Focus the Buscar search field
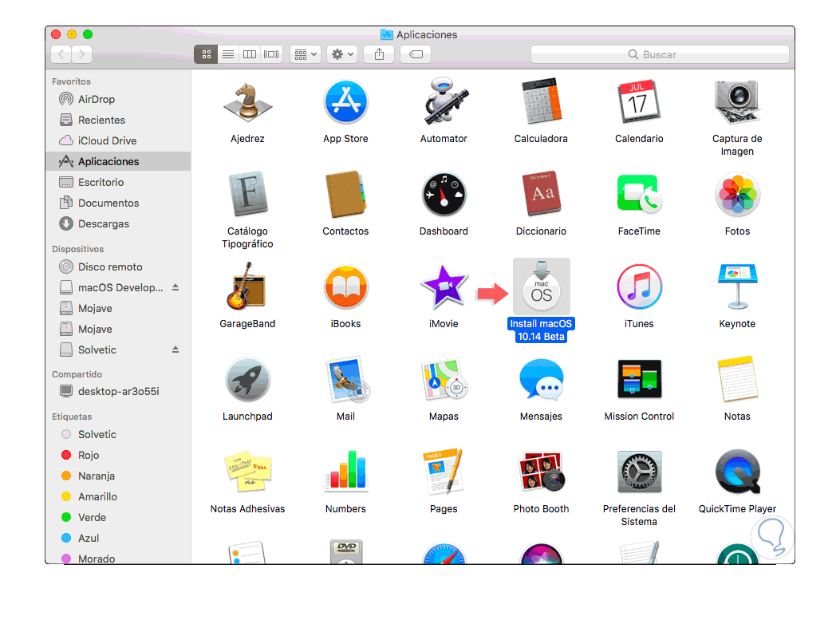The height and width of the screenshot is (628, 840). click(x=660, y=54)
